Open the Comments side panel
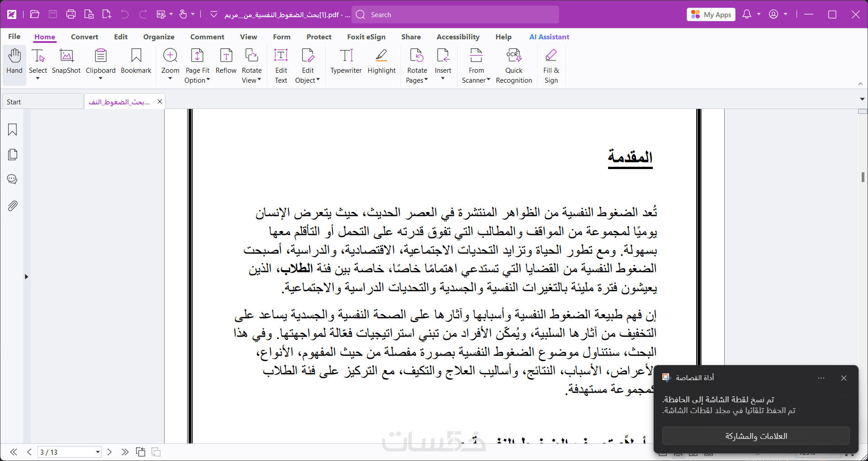868x461 pixels. click(13, 179)
